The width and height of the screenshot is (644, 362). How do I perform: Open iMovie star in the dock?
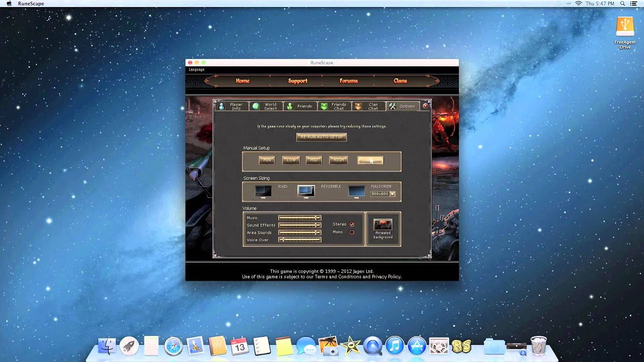point(350,346)
